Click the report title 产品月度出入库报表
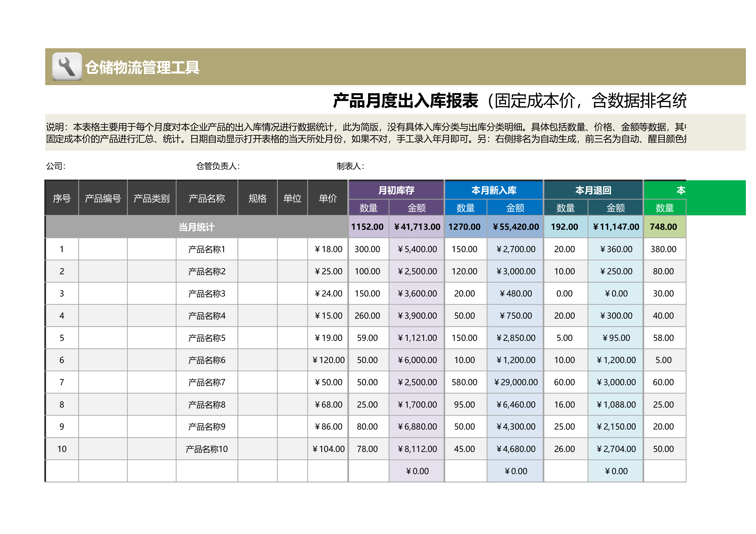Image resolution: width=756 pixels, height=534 pixels. point(405,101)
